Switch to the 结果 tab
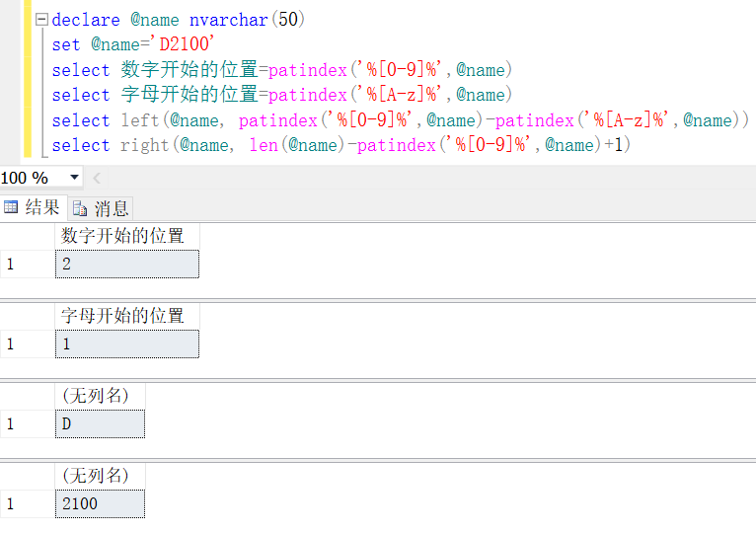 (33, 207)
